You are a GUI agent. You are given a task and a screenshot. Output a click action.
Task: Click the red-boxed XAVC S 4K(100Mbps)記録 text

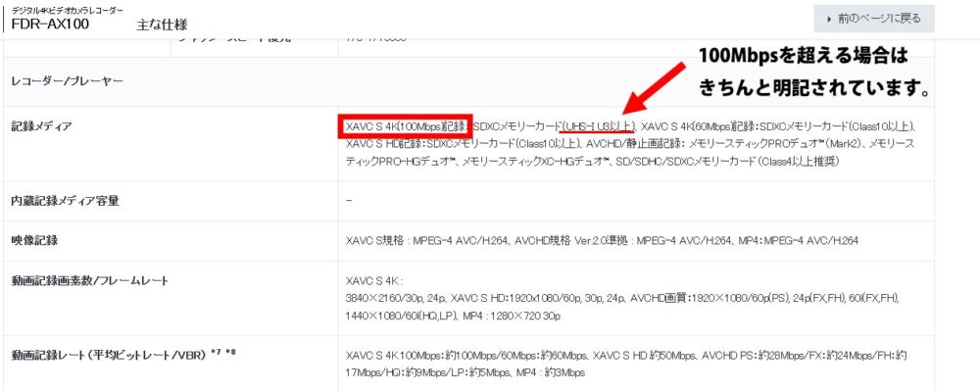405,126
